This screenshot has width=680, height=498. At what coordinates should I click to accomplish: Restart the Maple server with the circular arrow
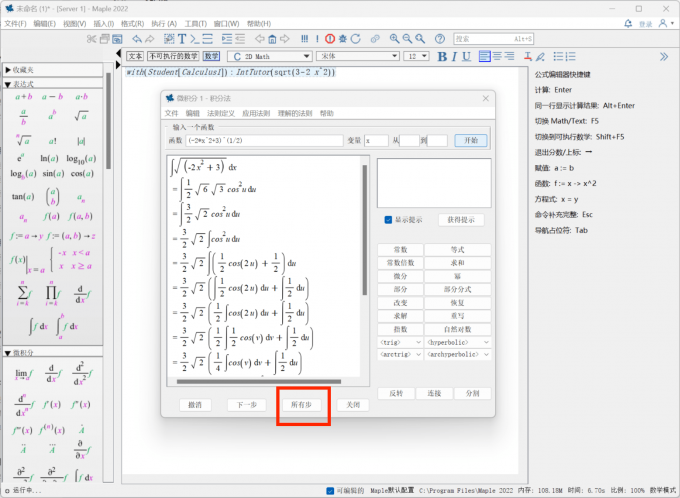click(356, 39)
